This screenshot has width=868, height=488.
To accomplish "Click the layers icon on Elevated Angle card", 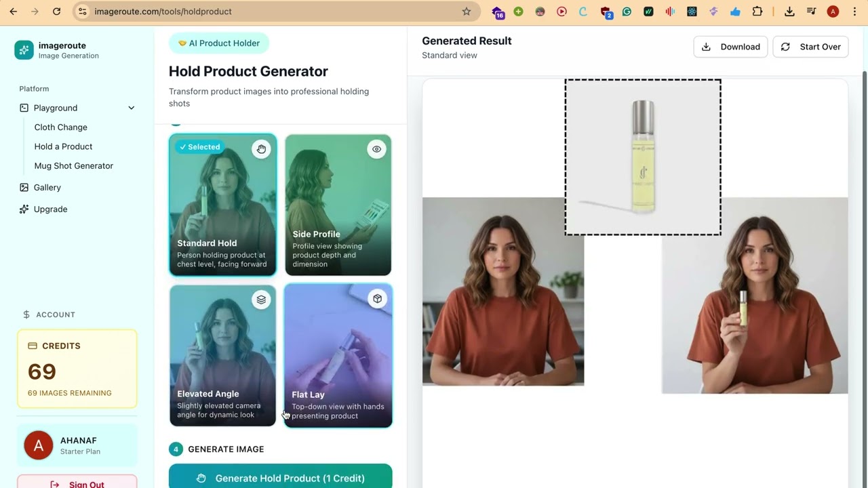I will [x=261, y=299].
